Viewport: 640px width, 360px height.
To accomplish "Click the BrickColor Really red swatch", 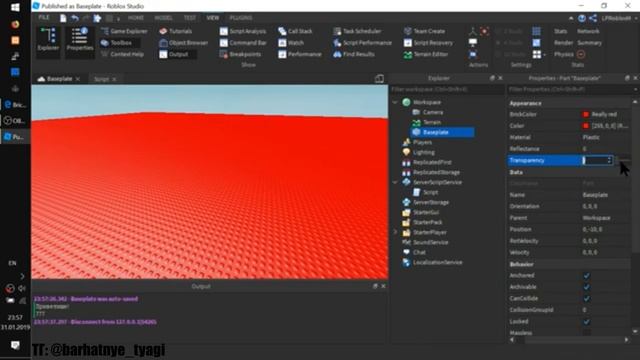I will coord(586,114).
